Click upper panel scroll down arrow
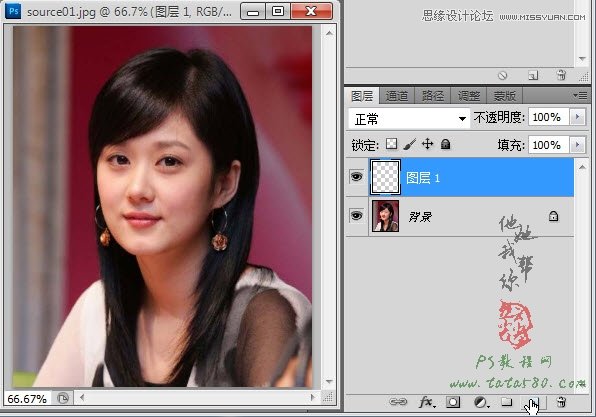Viewport: 596px width, 417px height. tap(582, 59)
